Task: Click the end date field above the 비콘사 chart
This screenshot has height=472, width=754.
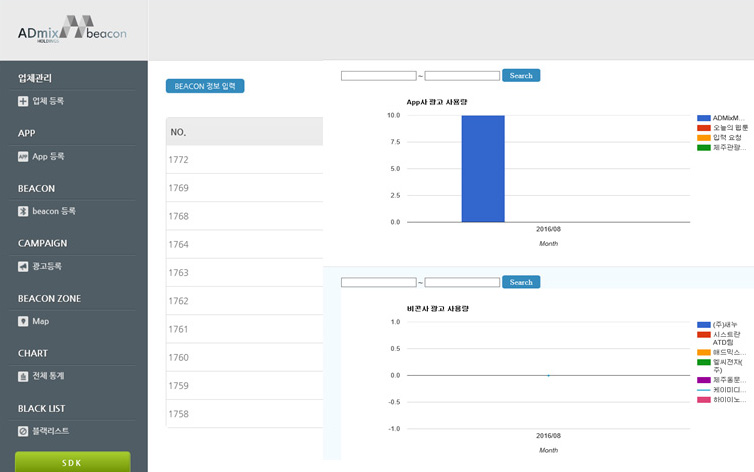Action: 462,283
